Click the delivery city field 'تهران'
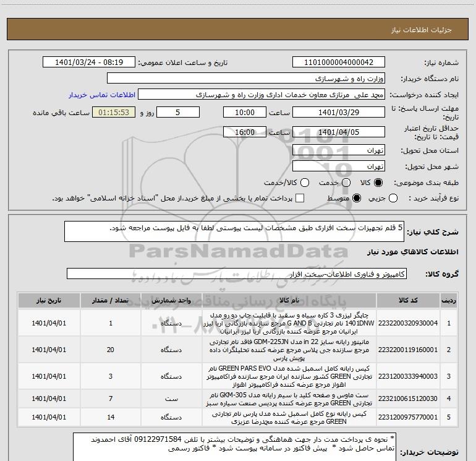The image size is (476, 461). tap(339, 166)
